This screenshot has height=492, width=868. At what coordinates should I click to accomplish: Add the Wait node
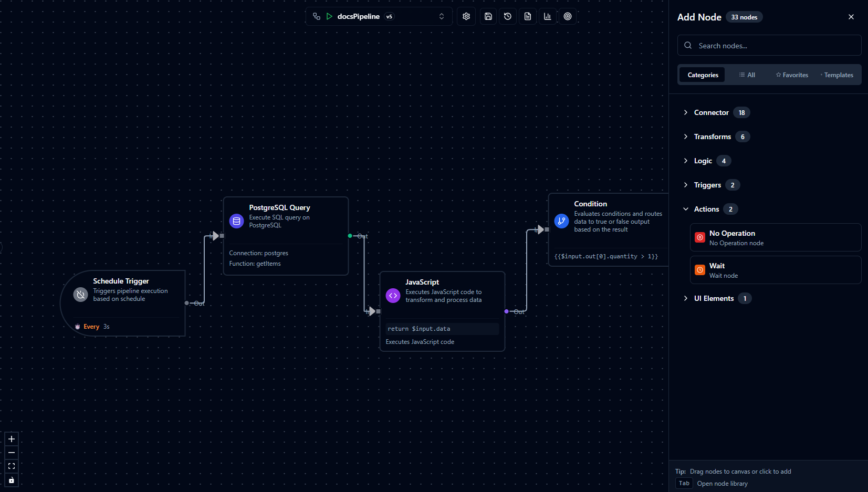click(x=775, y=270)
